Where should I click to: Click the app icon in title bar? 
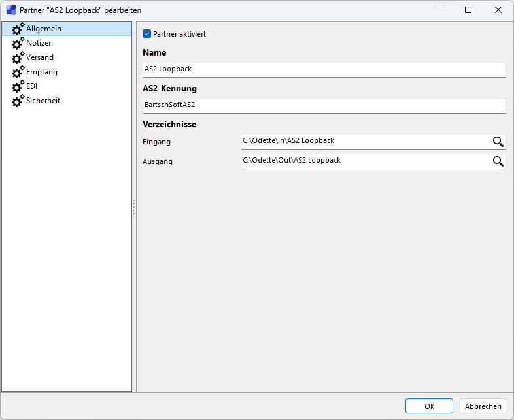point(11,10)
